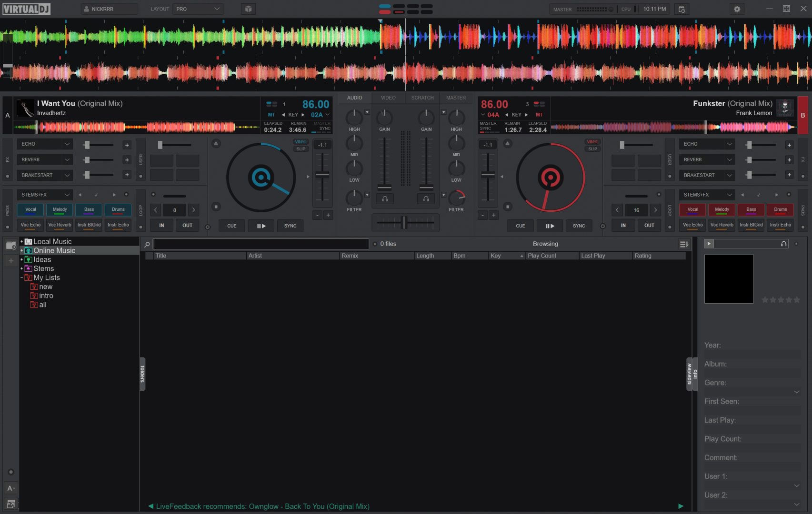Viewport: 812px width, 514px height.
Task: Click left channel volume fader
Action: point(384,187)
